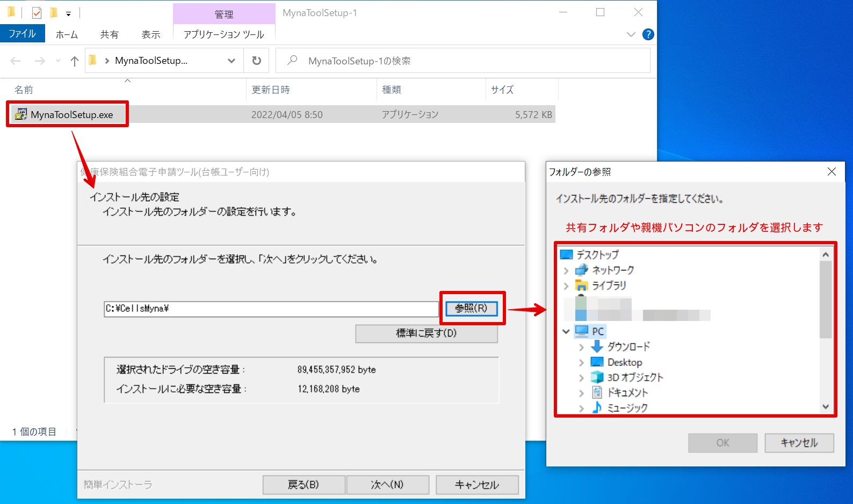Click the 参照(R) browse button
Viewport: 853px width, 504px height.
471,308
